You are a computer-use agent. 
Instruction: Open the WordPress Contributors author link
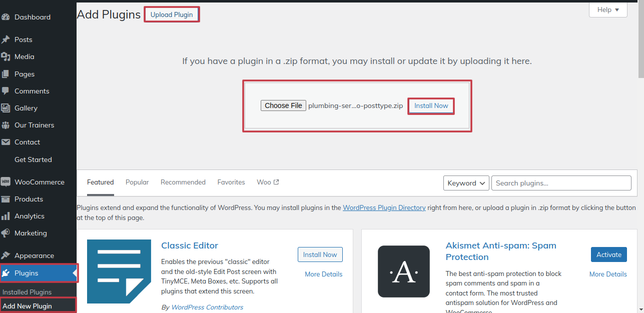pyautogui.click(x=207, y=307)
